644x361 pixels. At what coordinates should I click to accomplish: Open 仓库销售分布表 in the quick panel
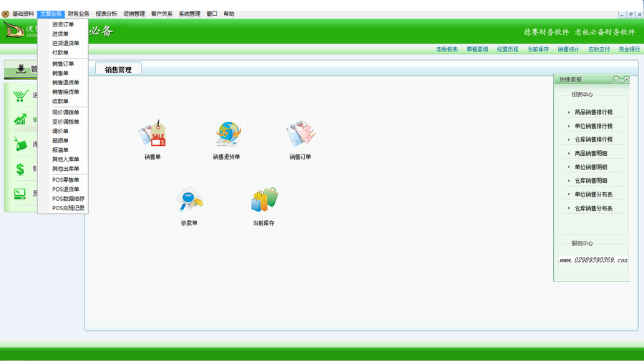click(593, 209)
